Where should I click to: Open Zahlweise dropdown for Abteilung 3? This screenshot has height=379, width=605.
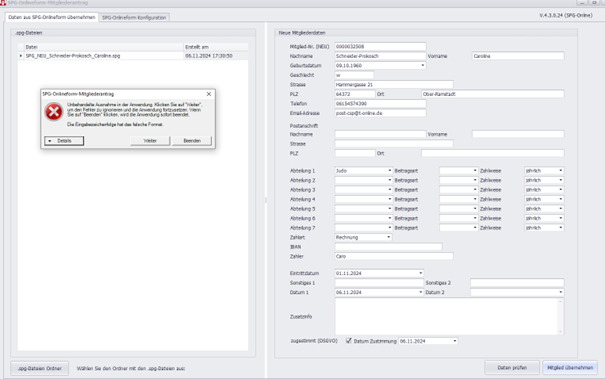[560, 190]
